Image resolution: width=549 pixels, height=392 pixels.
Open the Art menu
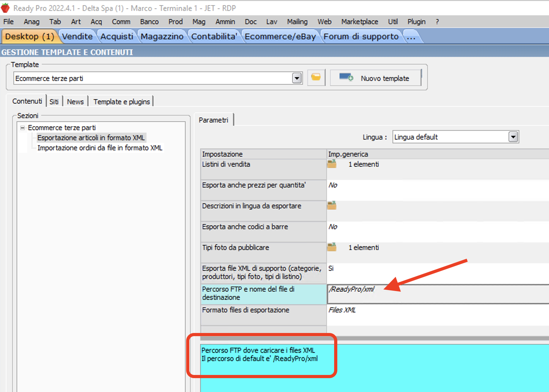pos(76,22)
